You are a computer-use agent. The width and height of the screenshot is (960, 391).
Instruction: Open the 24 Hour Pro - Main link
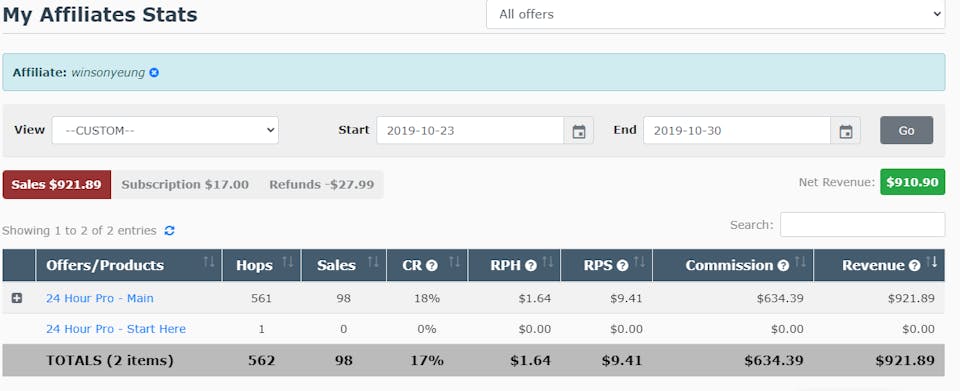[x=100, y=299]
